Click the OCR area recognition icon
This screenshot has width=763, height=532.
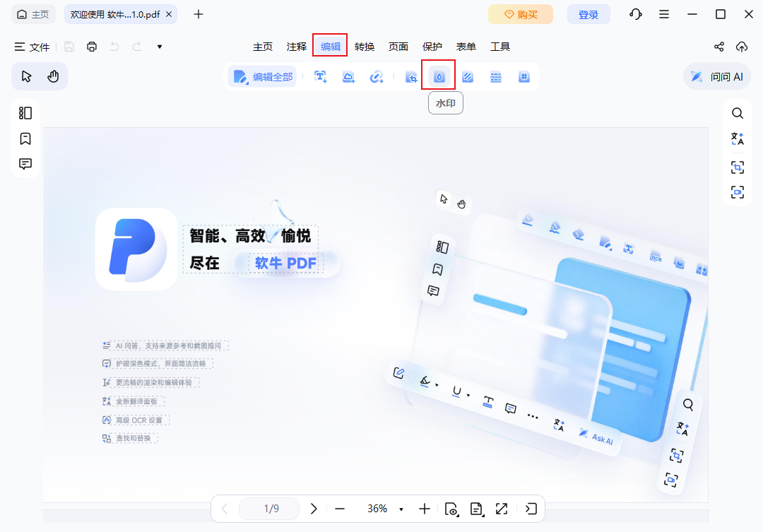point(738,167)
